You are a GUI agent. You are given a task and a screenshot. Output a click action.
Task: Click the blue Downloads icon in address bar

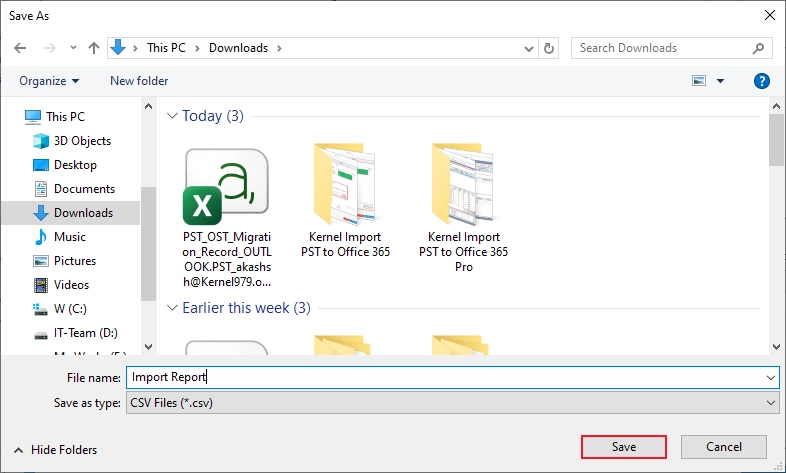pos(118,48)
